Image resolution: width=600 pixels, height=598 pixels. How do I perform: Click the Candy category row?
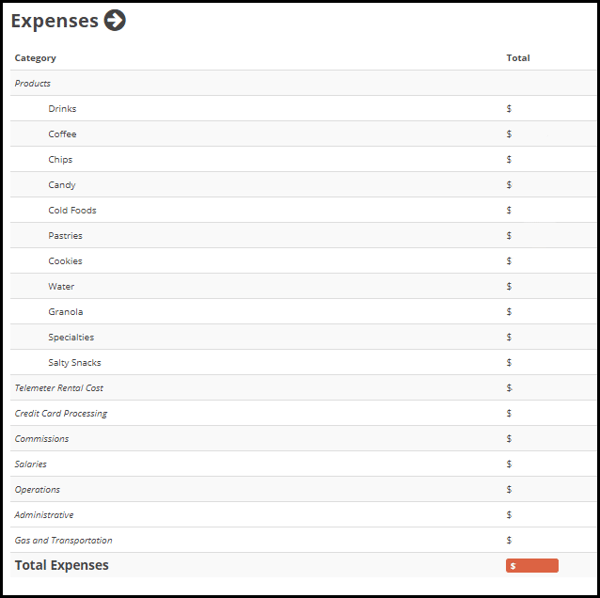(x=303, y=184)
